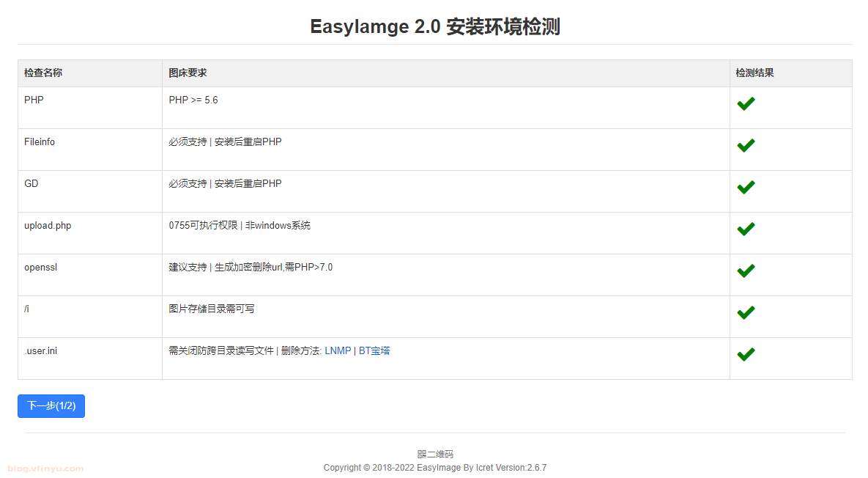Click the PHP >= 5.6 requirement text
The width and height of the screenshot is (868, 478).
[193, 100]
